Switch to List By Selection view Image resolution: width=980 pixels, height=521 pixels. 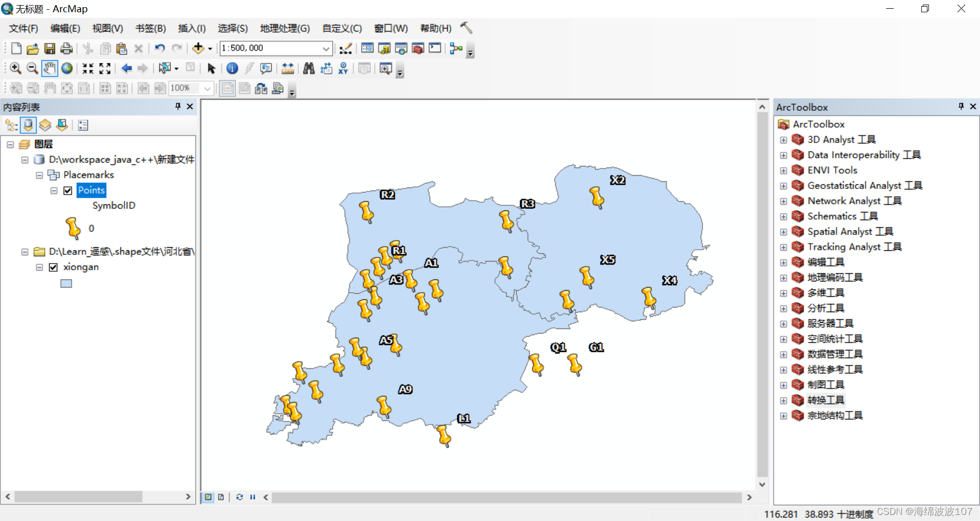(x=62, y=125)
